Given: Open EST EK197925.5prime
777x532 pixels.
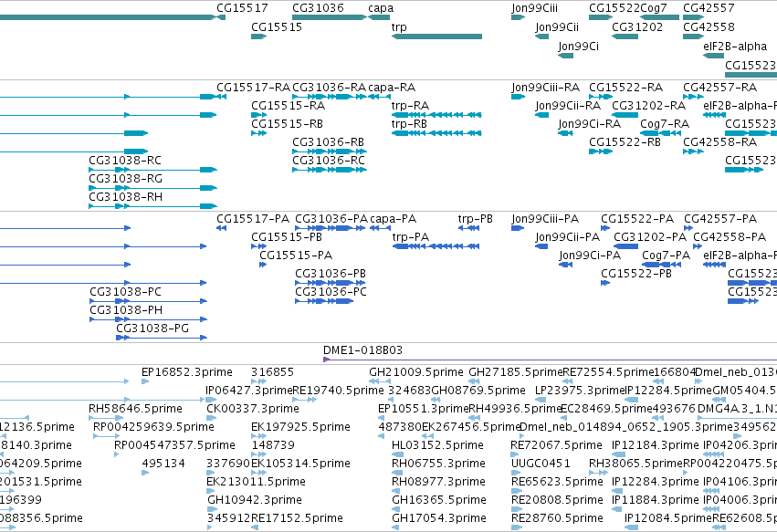Looking at the screenshot, I should 300,427.
